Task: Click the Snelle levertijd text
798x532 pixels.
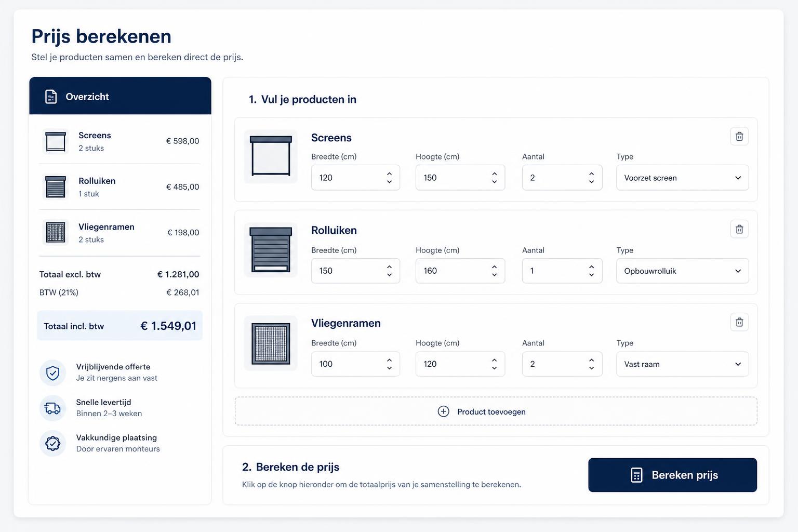Action: (103, 402)
